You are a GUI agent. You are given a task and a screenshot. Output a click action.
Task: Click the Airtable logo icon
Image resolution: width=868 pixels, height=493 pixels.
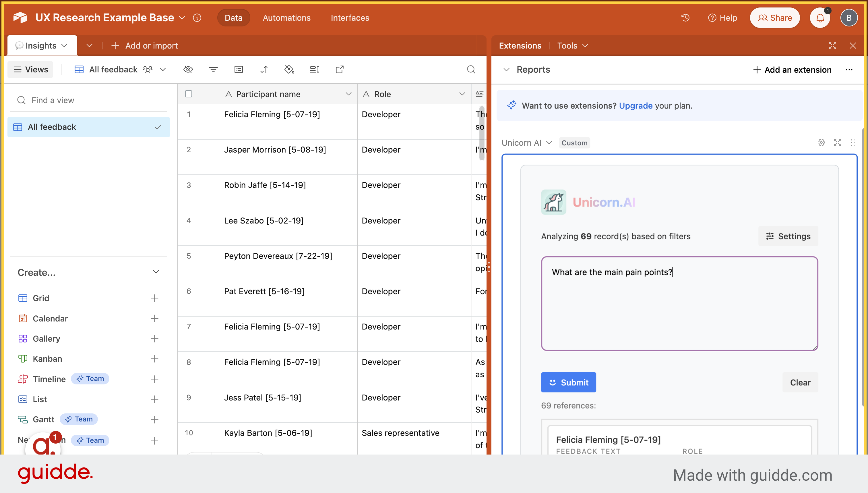(x=20, y=18)
